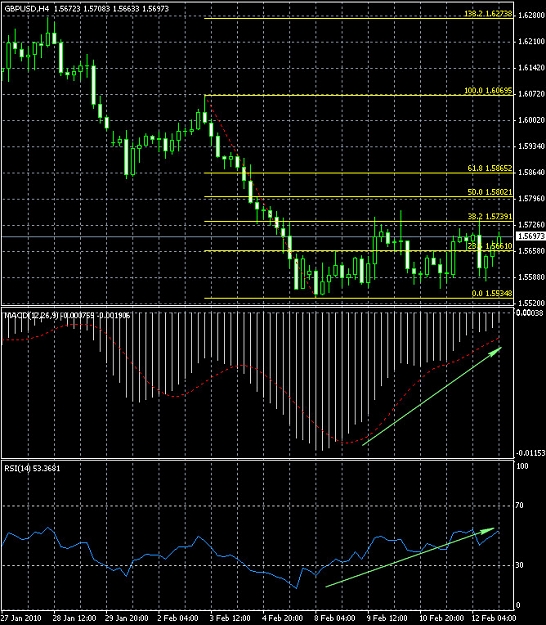Click the 2 Feb 04:00 time label
This screenshot has height=625, width=546.
click(x=178, y=618)
